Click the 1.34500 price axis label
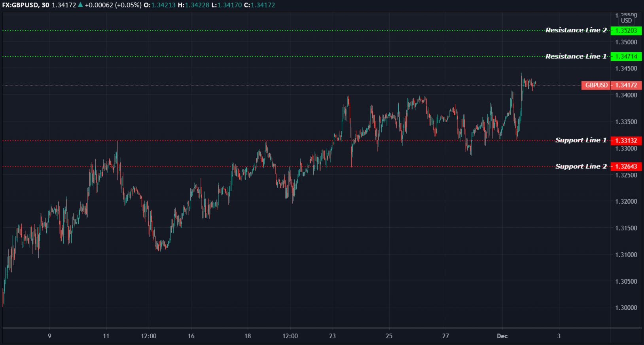 click(626, 69)
